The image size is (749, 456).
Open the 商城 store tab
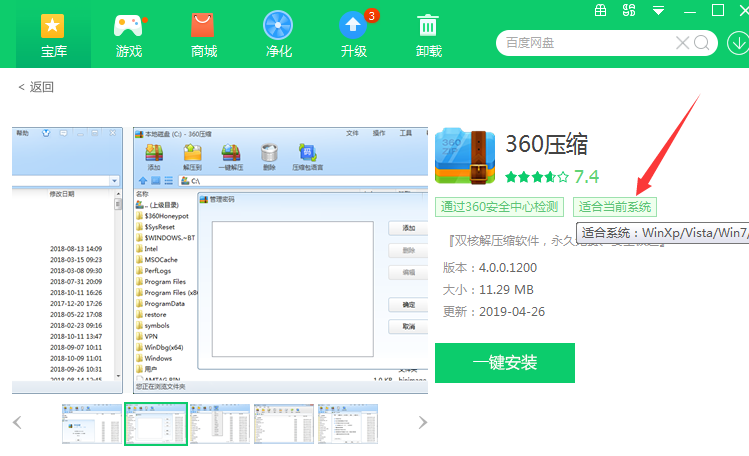pos(203,36)
